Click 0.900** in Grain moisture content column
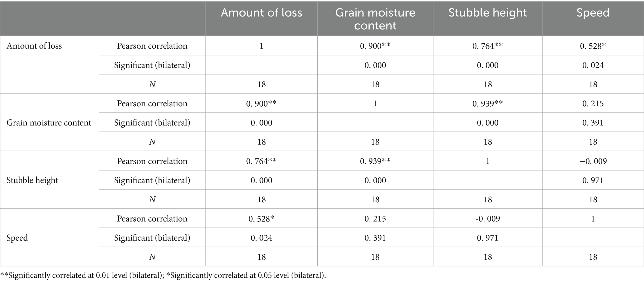Image resolution: width=644 pixels, height=283 pixels. 375,46
